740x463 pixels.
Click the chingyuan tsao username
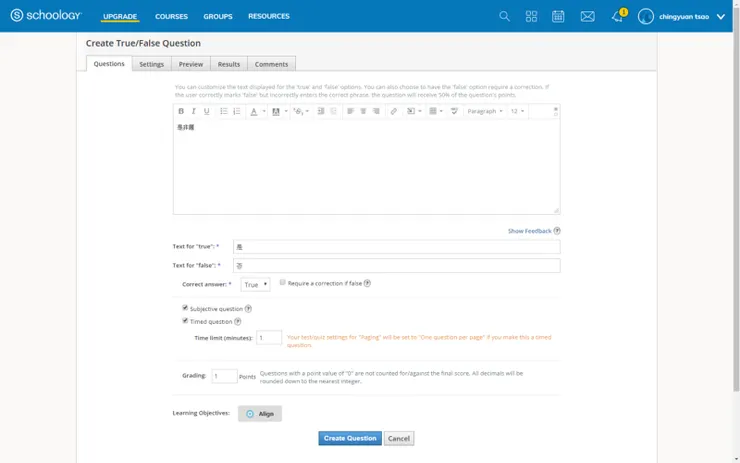(x=684, y=17)
